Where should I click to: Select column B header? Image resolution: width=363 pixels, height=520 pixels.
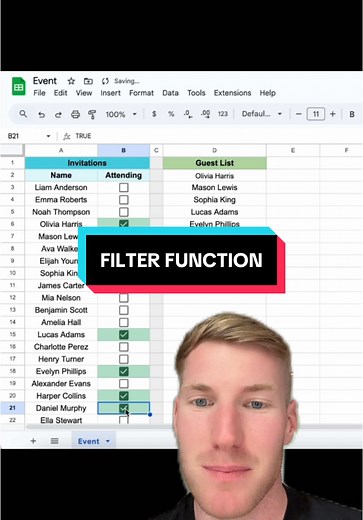123,150
